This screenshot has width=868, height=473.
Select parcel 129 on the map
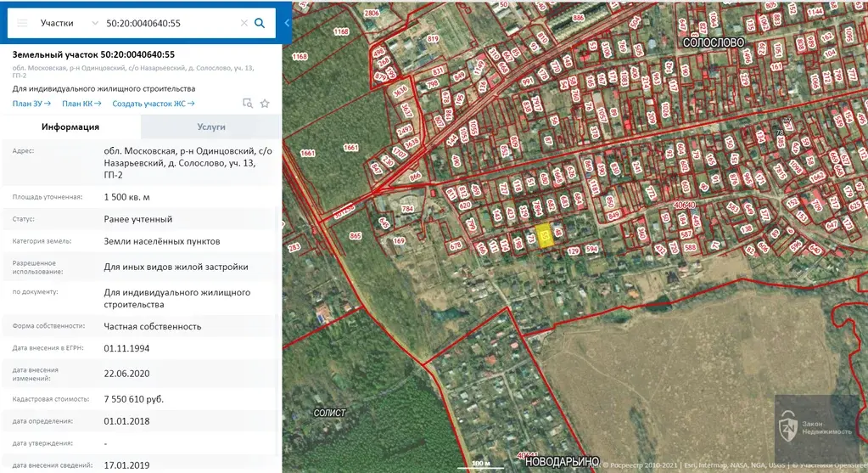pos(572,251)
